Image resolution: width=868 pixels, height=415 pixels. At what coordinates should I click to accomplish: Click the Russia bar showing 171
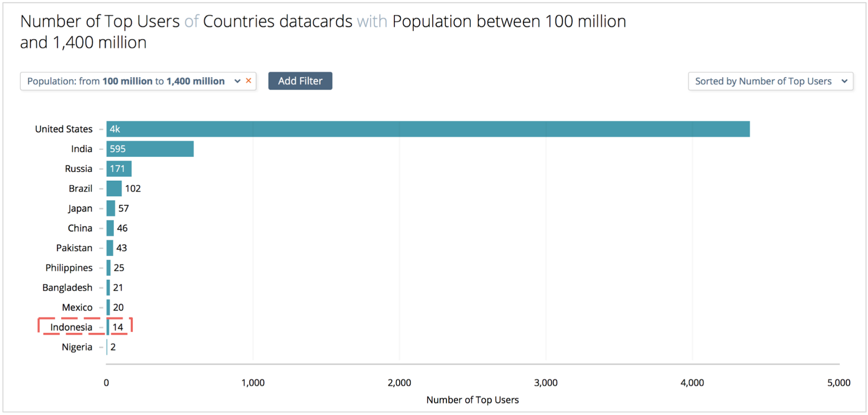(119, 169)
